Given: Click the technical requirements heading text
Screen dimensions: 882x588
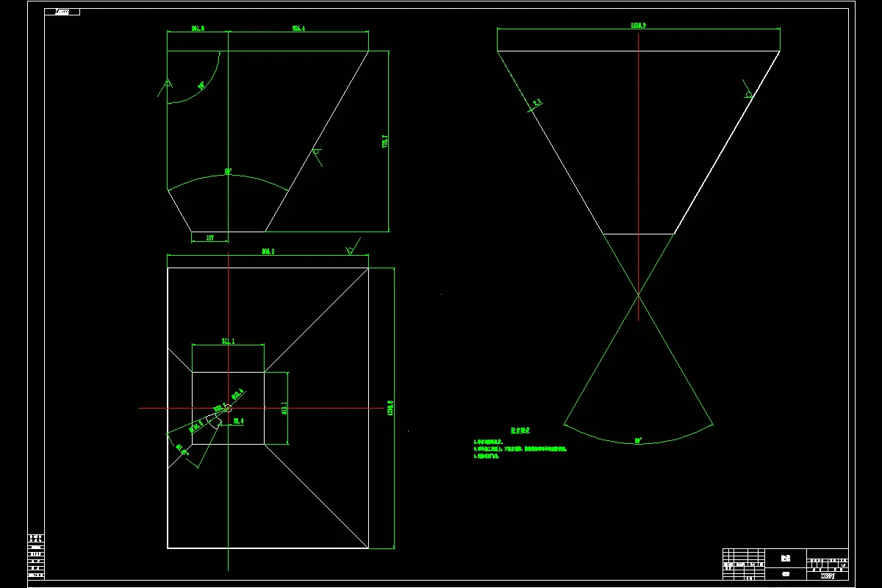Looking at the screenshot, I should 520,431.
